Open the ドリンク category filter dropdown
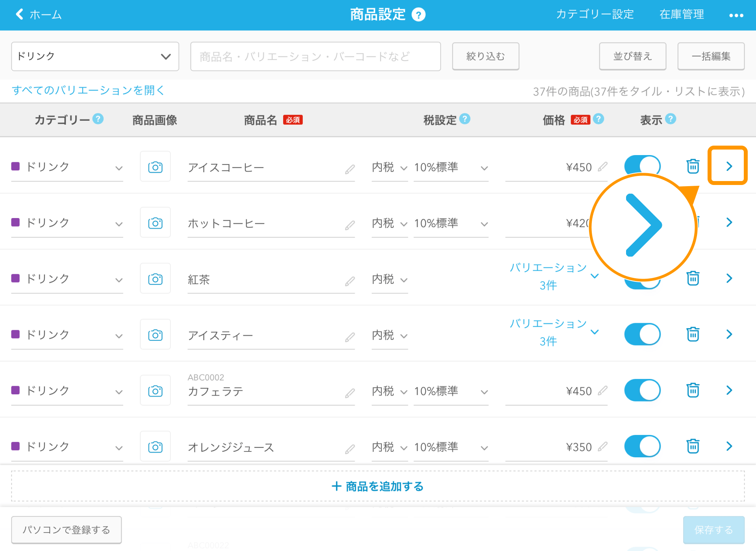Image resolution: width=756 pixels, height=551 pixels. tap(95, 56)
